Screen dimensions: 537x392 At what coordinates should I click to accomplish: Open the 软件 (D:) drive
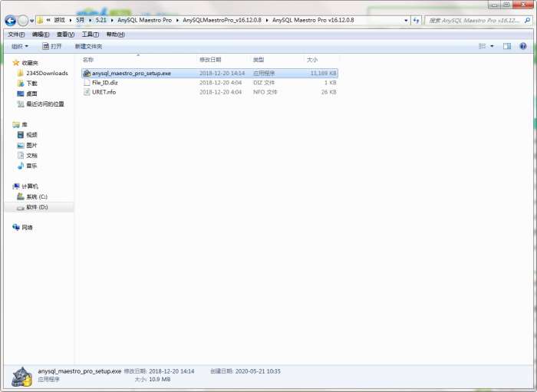click(37, 207)
